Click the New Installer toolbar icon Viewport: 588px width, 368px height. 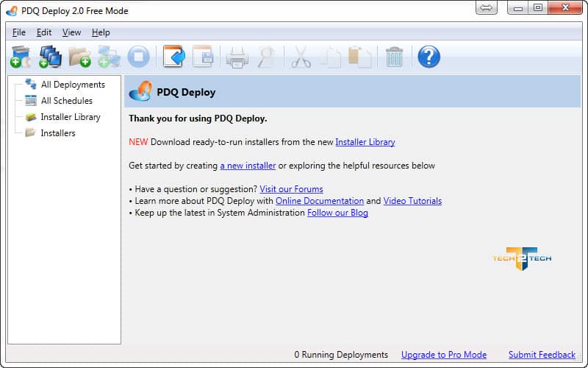[x=21, y=57]
